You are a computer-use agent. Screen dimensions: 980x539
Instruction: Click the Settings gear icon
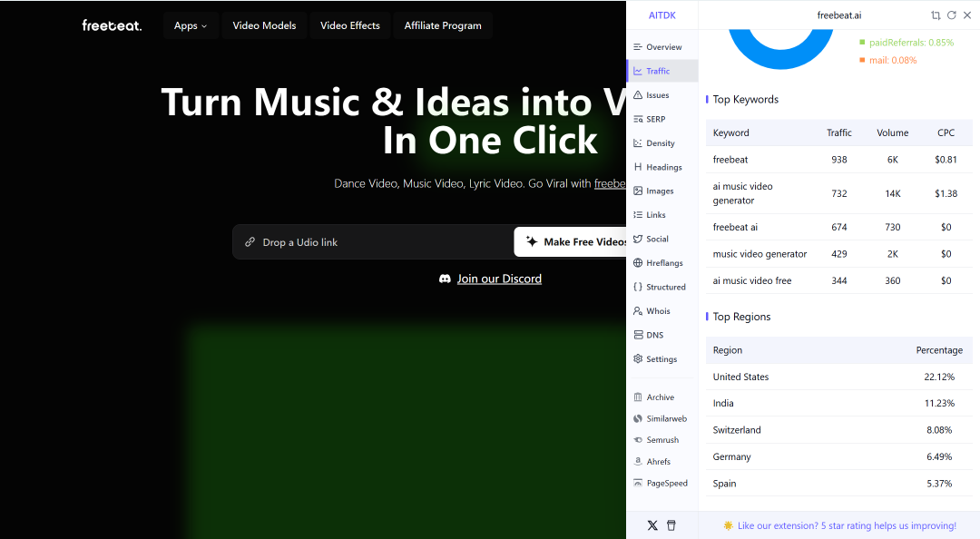click(638, 359)
